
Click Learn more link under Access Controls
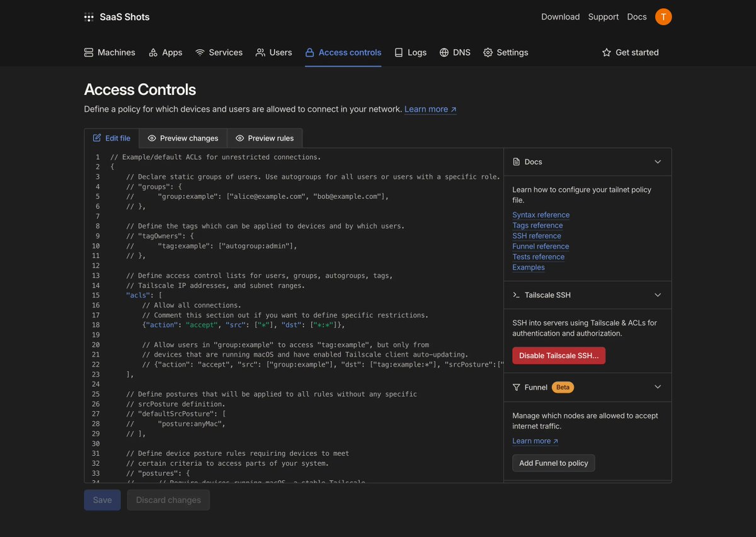[430, 109]
